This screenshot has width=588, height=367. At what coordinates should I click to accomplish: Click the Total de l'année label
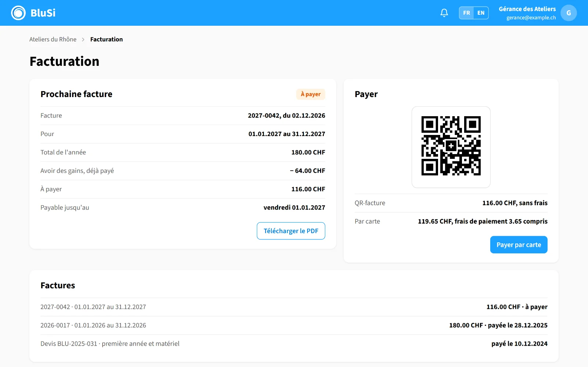coord(63,152)
